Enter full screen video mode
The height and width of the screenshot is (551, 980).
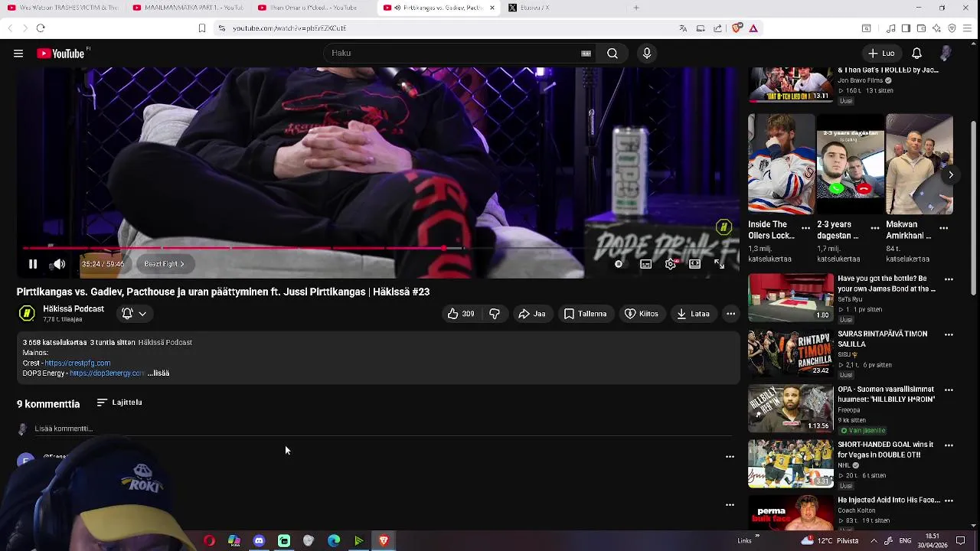point(720,264)
